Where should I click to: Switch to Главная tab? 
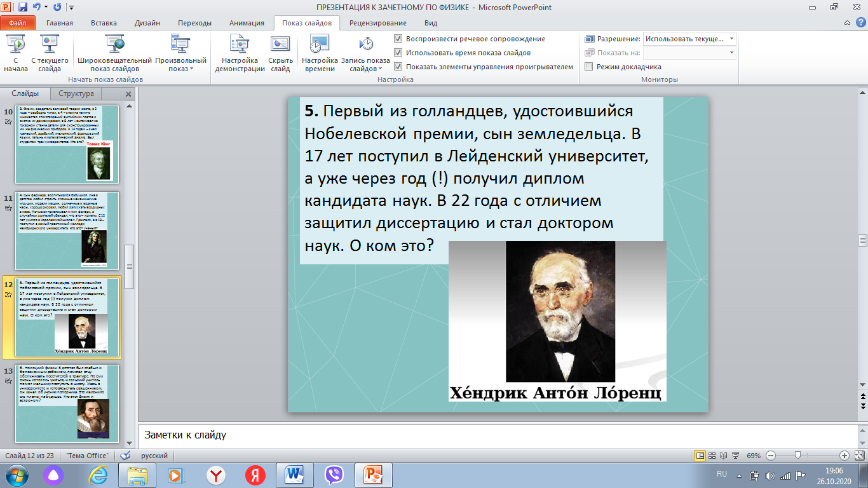[x=59, y=23]
